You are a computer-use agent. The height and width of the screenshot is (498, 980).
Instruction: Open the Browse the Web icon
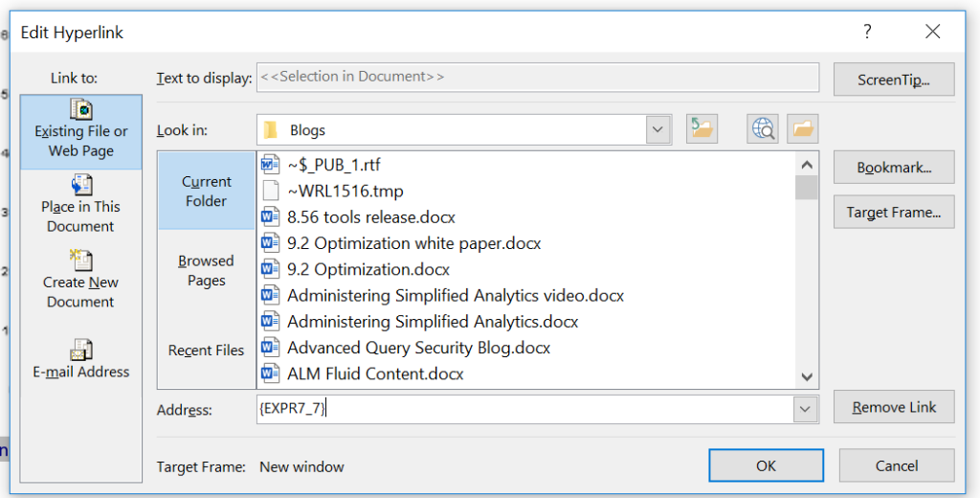pos(763,129)
